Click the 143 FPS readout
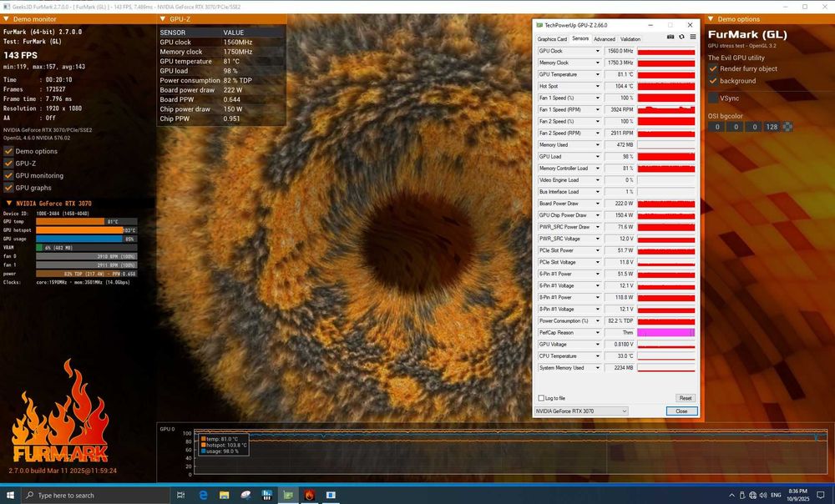The image size is (835, 504). pyautogui.click(x=21, y=55)
